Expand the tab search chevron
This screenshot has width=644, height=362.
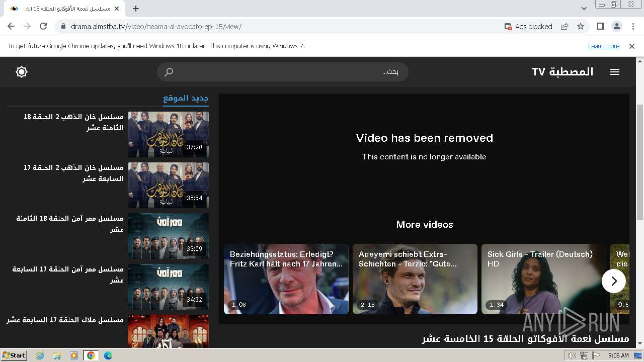click(584, 9)
